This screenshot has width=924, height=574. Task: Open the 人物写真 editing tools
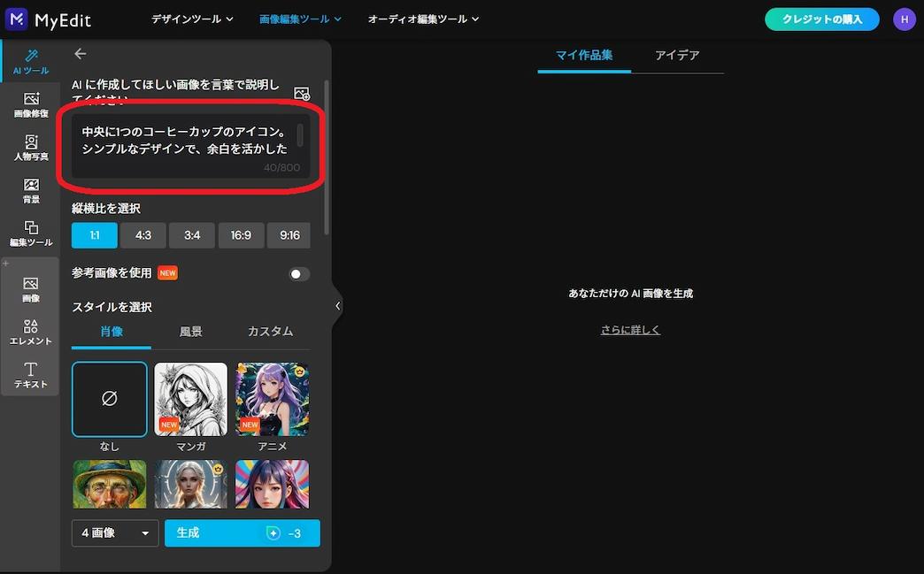[31, 149]
